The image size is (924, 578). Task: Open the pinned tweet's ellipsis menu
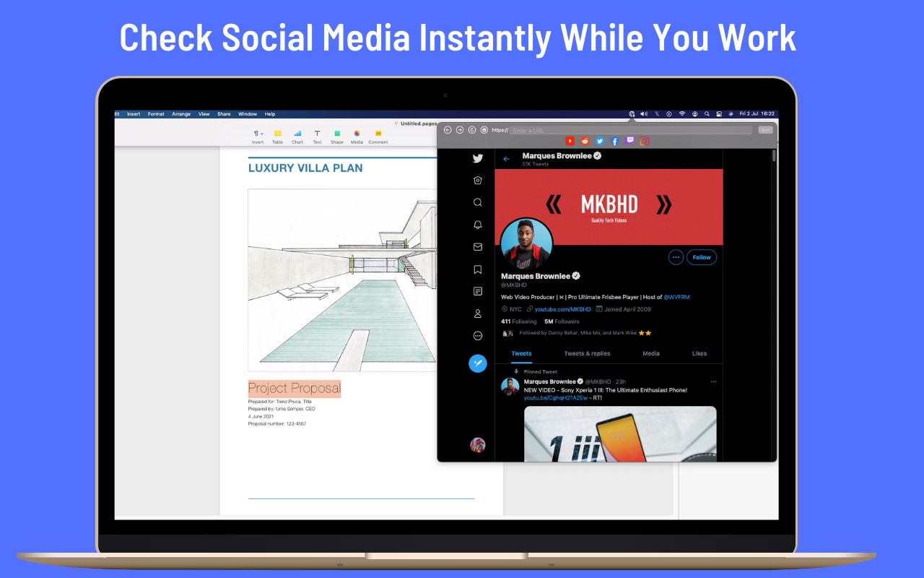point(713,381)
